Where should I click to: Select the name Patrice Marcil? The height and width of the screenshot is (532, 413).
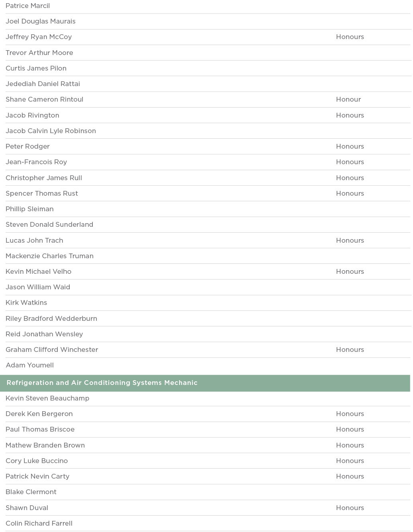(28, 6)
